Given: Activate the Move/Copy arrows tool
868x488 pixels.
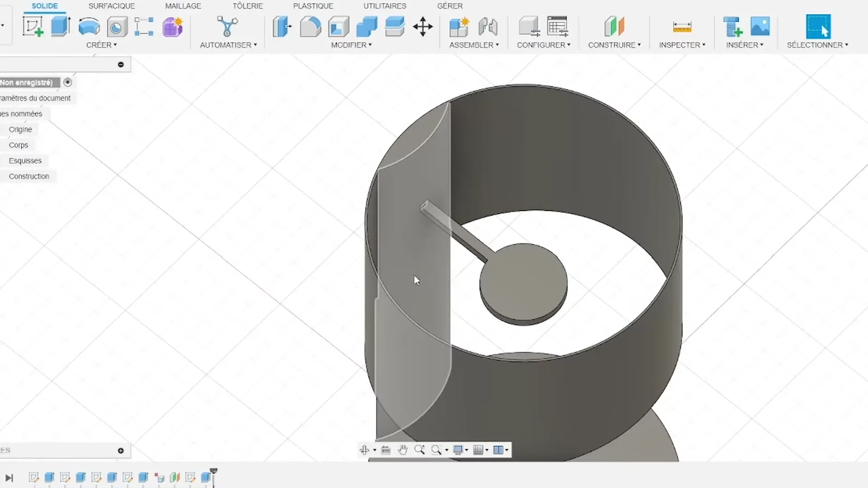Looking at the screenshot, I should [423, 27].
